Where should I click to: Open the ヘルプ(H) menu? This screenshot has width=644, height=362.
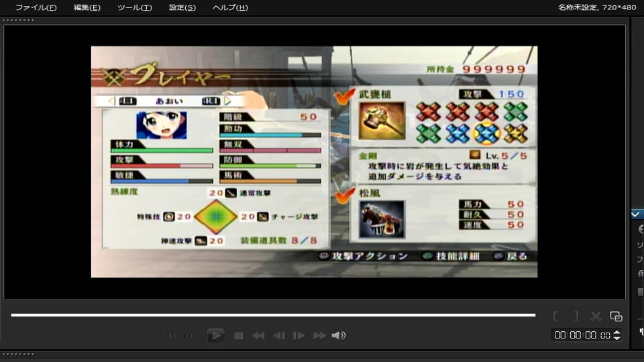[x=230, y=7]
